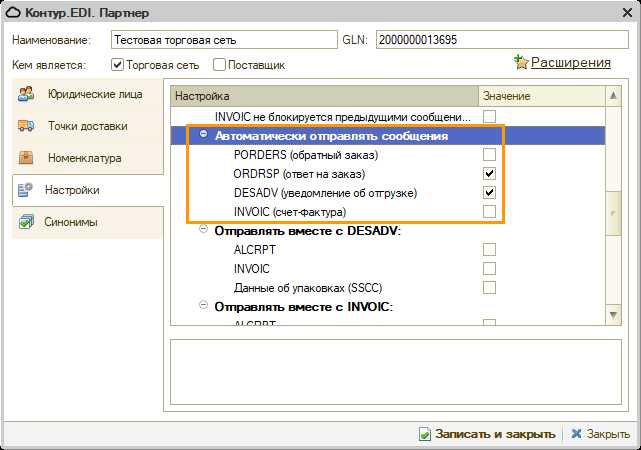Select INVOIC (счет-фактура) row text

point(290,212)
